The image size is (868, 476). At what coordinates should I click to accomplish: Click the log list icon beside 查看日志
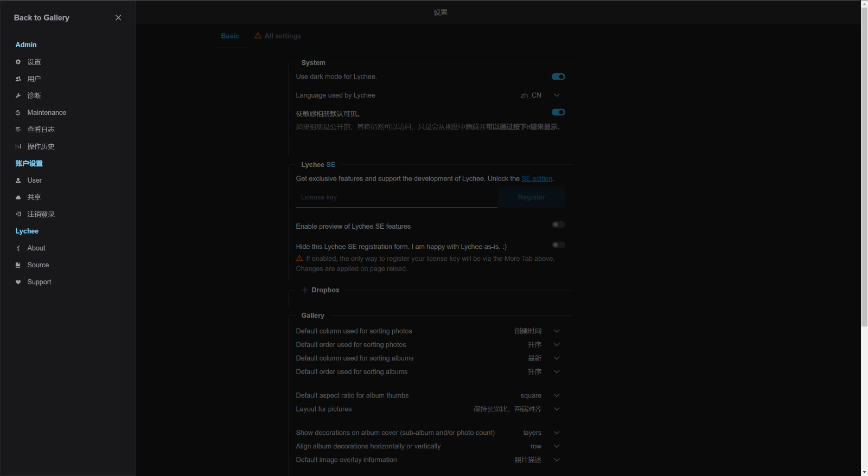pos(18,130)
